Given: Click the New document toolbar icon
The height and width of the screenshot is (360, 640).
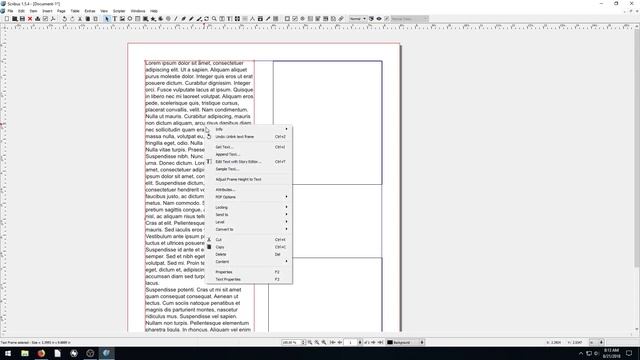Looking at the screenshot, I should click(7, 19).
